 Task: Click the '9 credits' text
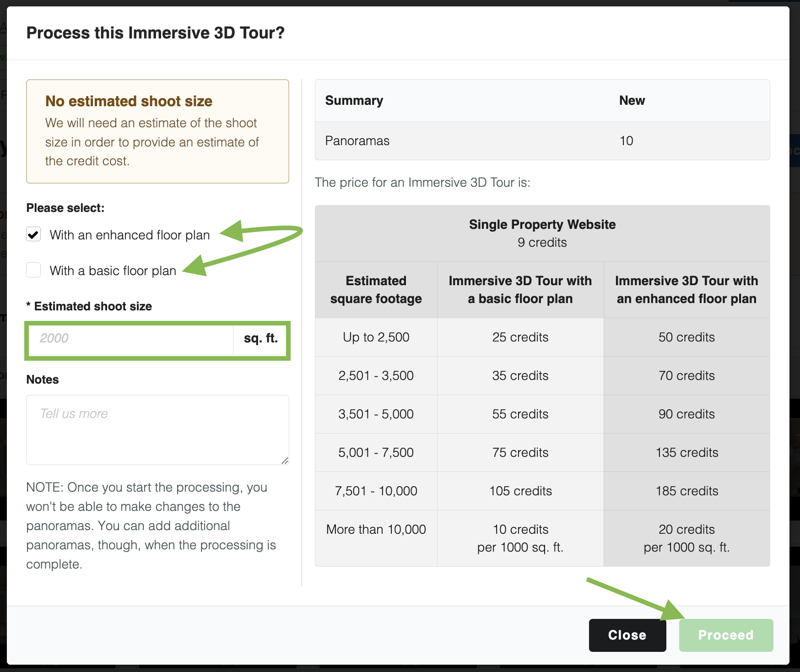542,243
